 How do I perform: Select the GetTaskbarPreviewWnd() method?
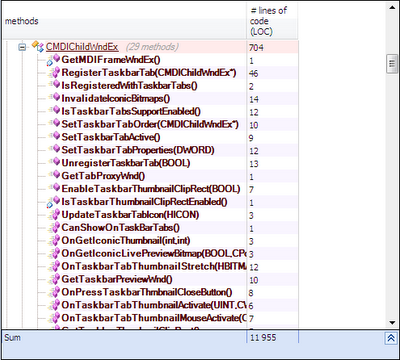pos(117,279)
